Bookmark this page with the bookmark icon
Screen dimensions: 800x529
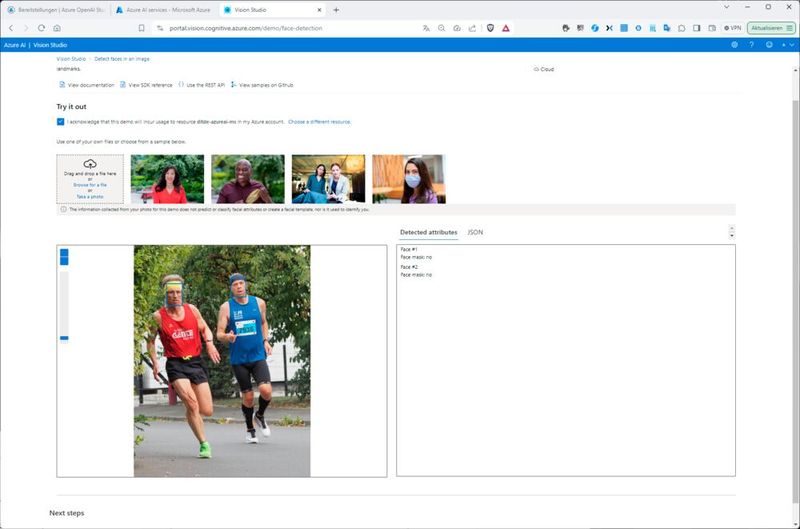[x=141, y=28]
